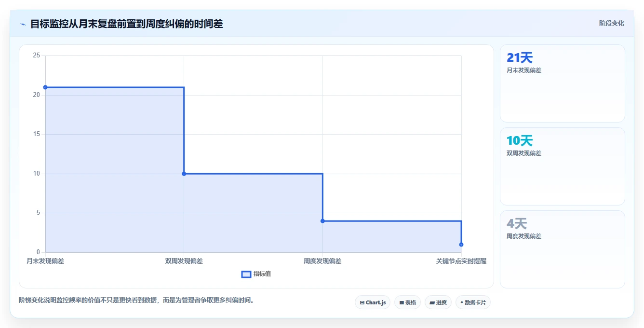
Task: Click 月末发现偏差 caption under 21天
Action: pyautogui.click(x=524, y=70)
